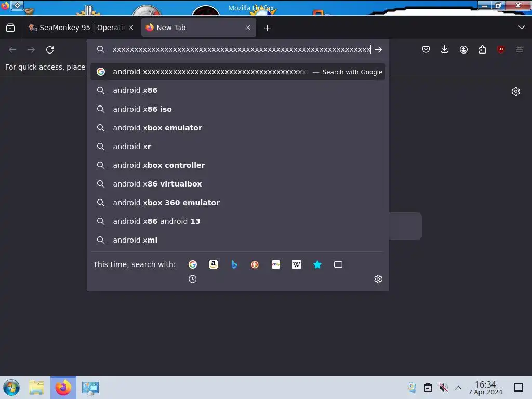Image resolution: width=532 pixels, height=399 pixels.
Task: Open the Downloads panel
Action: click(x=445, y=49)
